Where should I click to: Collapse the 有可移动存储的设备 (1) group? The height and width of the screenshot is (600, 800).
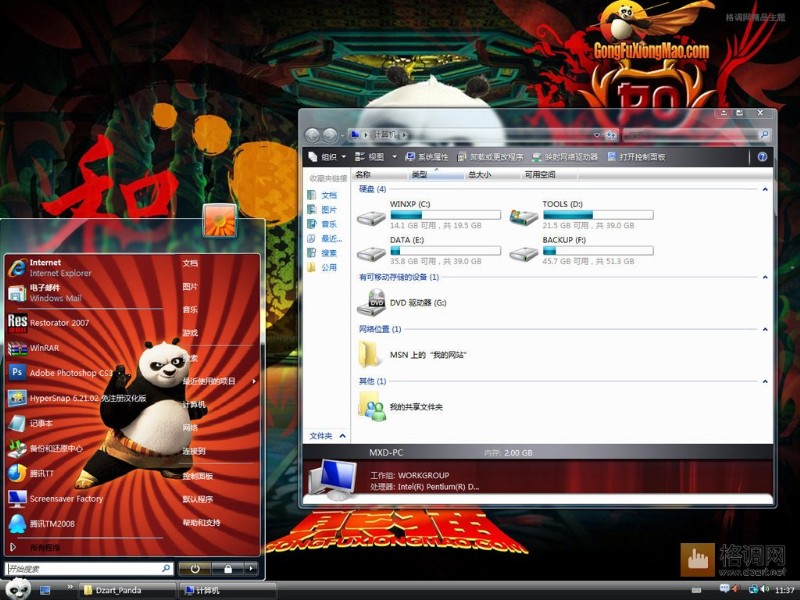pyautogui.click(x=765, y=277)
